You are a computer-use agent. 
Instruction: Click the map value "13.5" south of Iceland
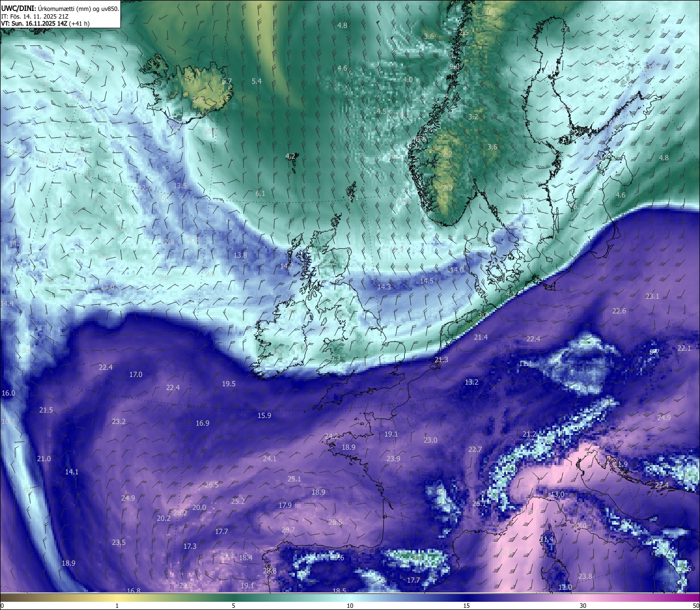(x=180, y=185)
